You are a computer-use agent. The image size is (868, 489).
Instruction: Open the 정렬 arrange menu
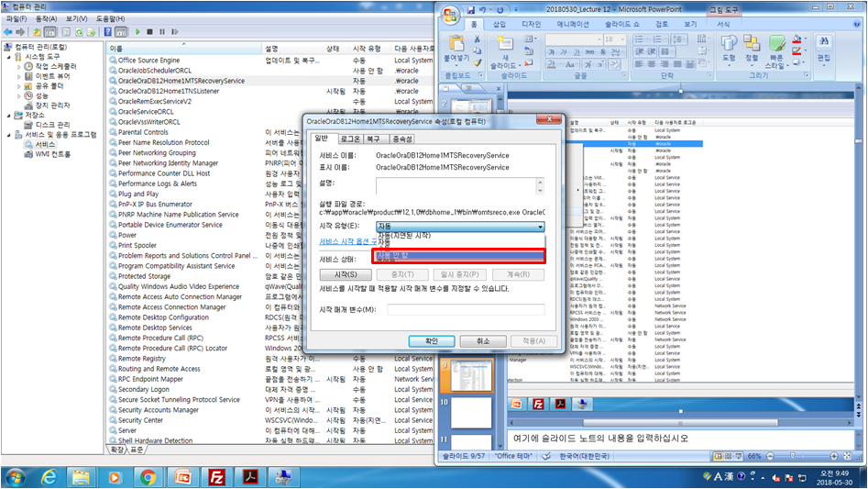[752, 48]
